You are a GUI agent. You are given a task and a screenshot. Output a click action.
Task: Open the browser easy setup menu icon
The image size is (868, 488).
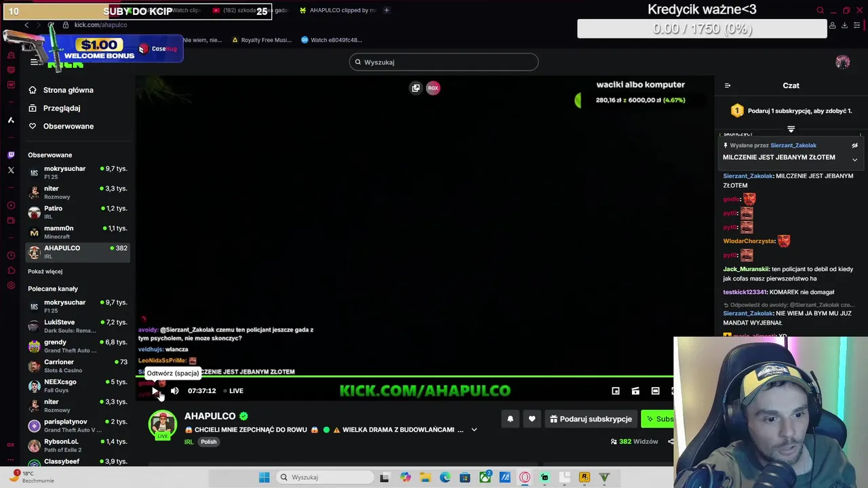(857, 26)
